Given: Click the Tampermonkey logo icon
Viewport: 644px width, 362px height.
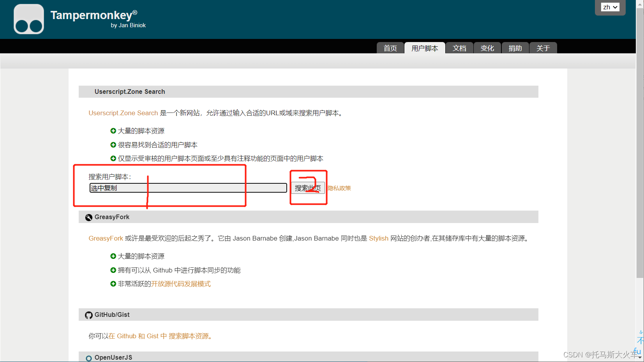Looking at the screenshot, I should coord(29,19).
